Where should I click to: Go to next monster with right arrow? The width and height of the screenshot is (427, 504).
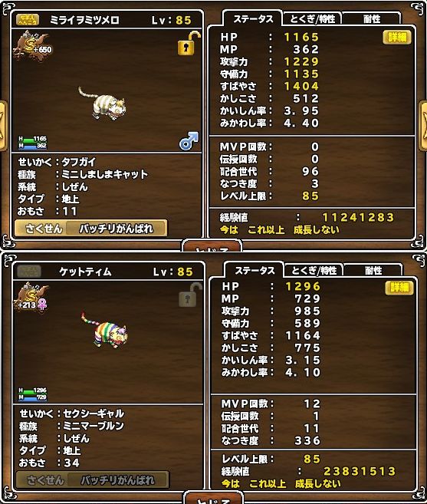tap(423, 126)
